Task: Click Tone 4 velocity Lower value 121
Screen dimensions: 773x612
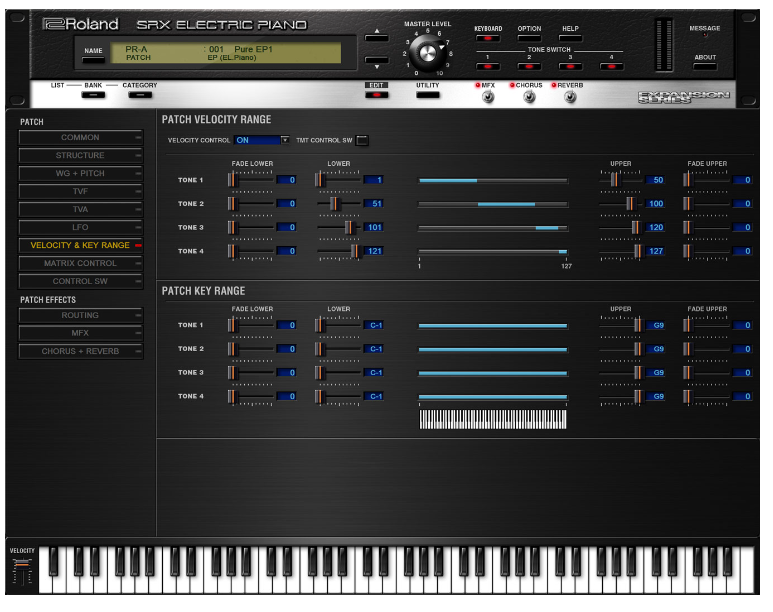Action: pyautogui.click(x=374, y=251)
